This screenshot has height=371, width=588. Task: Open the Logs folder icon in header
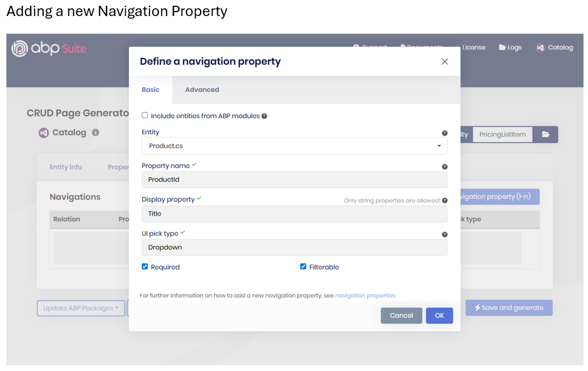point(503,47)
